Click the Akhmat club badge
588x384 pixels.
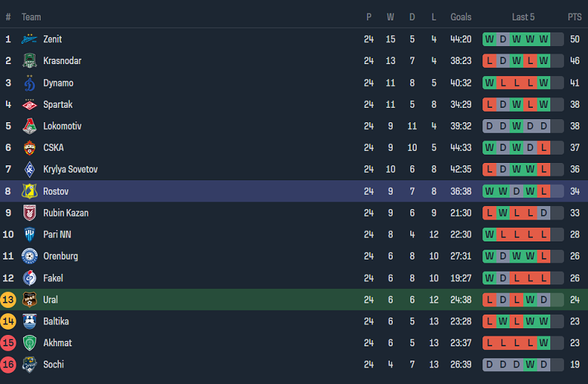point(29,343)
